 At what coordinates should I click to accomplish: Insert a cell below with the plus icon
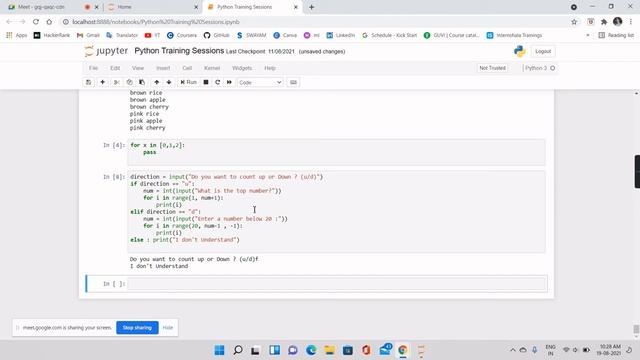pos(102,82)
